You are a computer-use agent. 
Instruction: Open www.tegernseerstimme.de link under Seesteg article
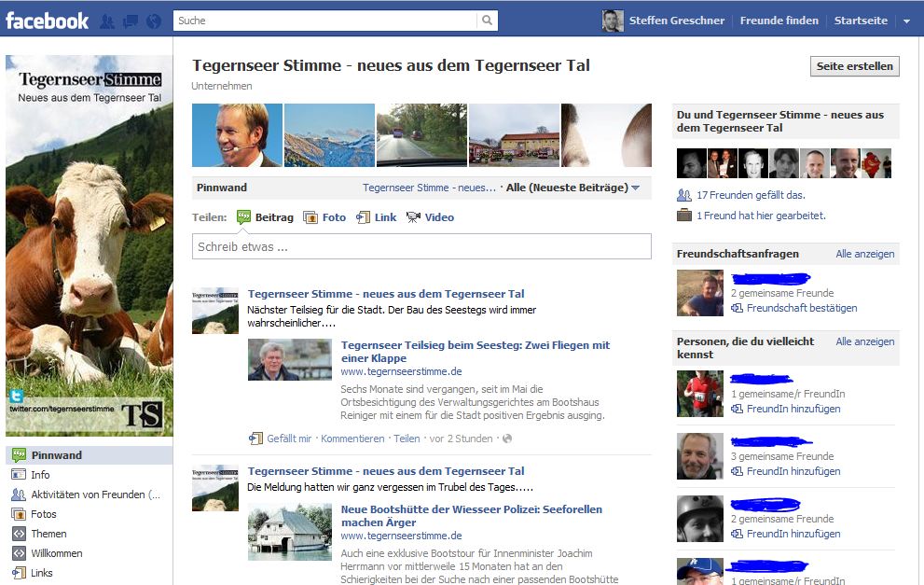point(401,371)
